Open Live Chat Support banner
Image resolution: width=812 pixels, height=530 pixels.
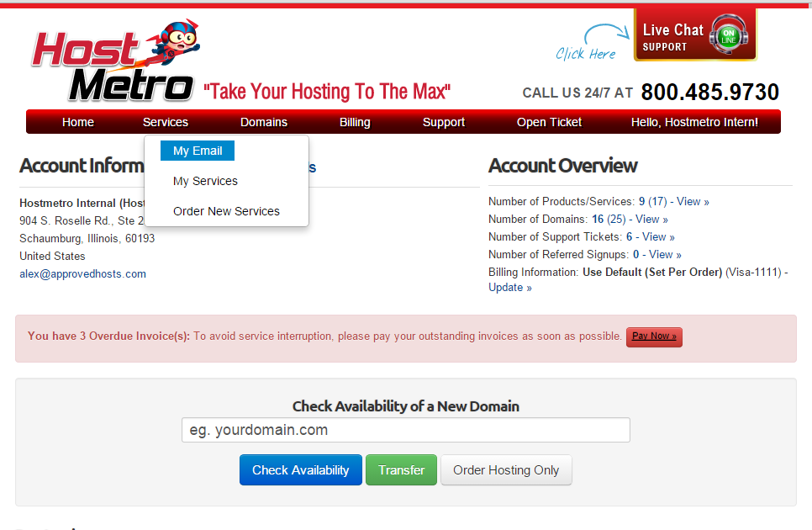(x=695, y=34)
